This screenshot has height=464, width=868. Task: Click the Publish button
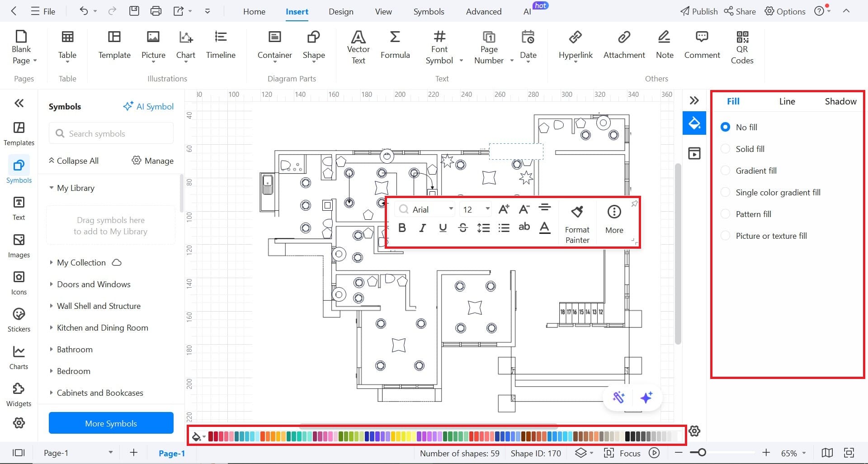(699, 11)
